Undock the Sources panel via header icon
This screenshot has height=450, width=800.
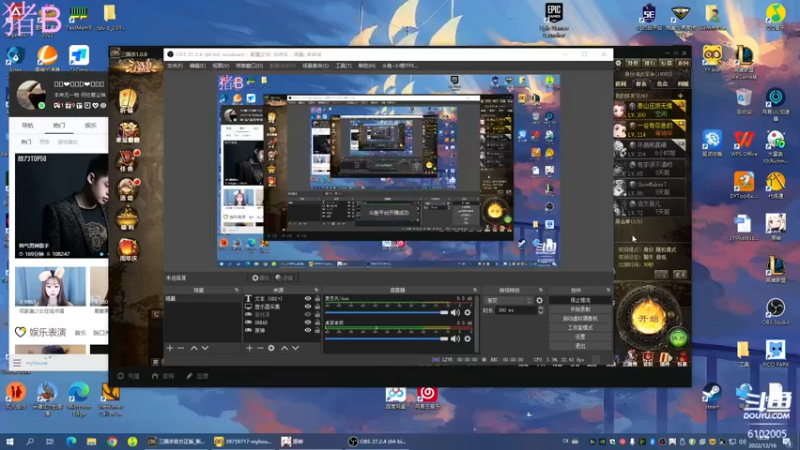(x=316, y=290)
